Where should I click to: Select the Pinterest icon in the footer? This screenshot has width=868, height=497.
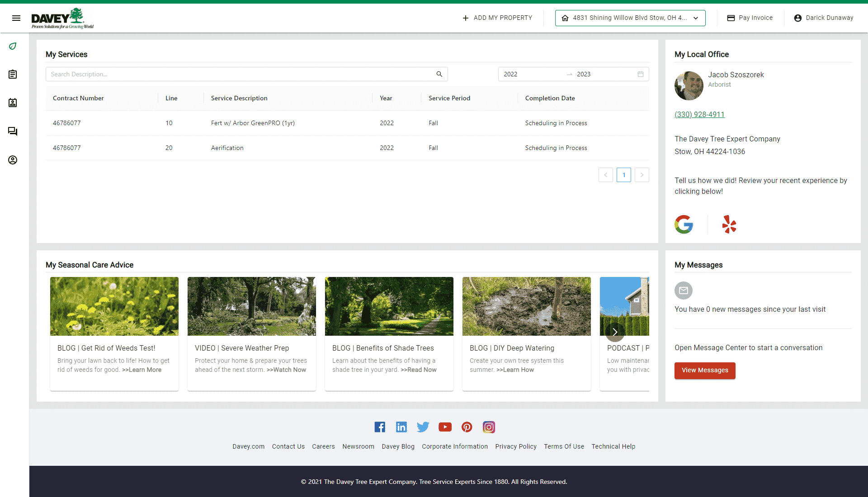[x=467, y=427]
